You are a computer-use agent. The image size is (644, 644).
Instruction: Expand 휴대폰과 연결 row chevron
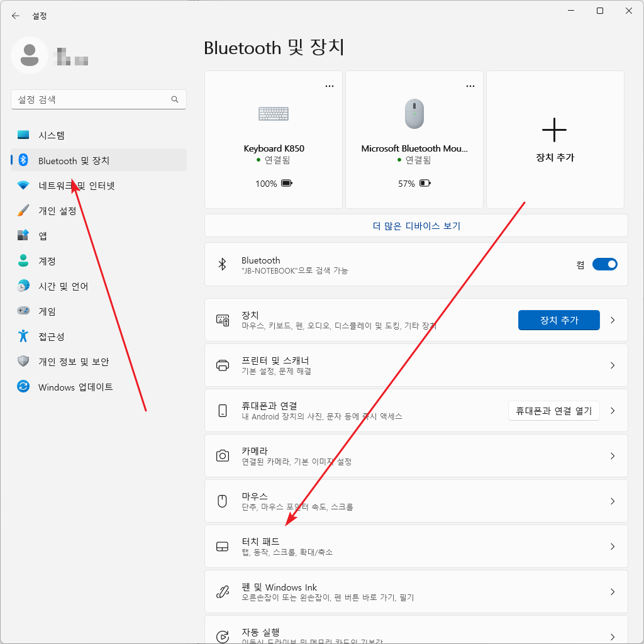click(x=613, y=410)
